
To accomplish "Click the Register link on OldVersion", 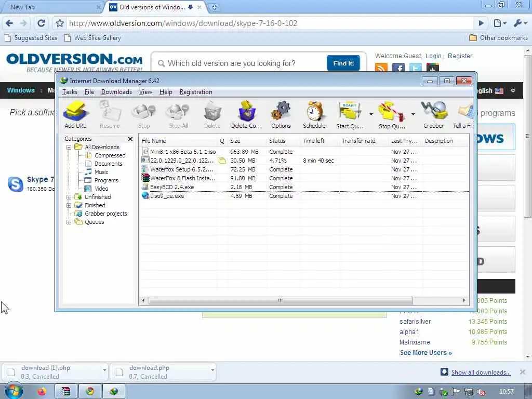I will [460, 56].
